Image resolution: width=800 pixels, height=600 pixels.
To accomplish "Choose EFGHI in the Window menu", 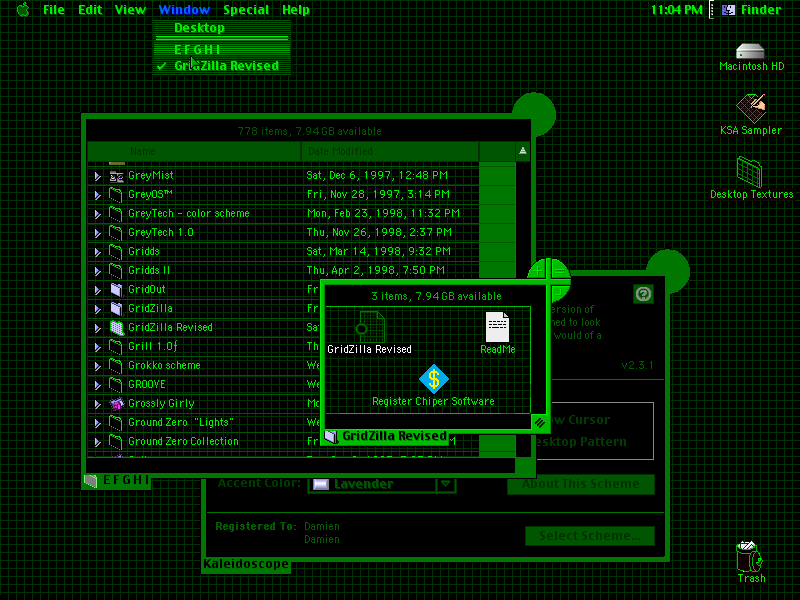I will click(222, 49).
